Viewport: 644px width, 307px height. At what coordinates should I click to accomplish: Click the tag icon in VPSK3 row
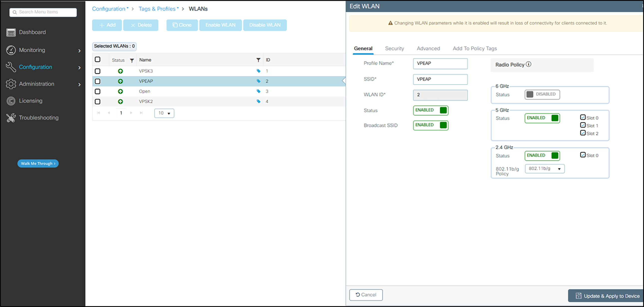[258, 71]
